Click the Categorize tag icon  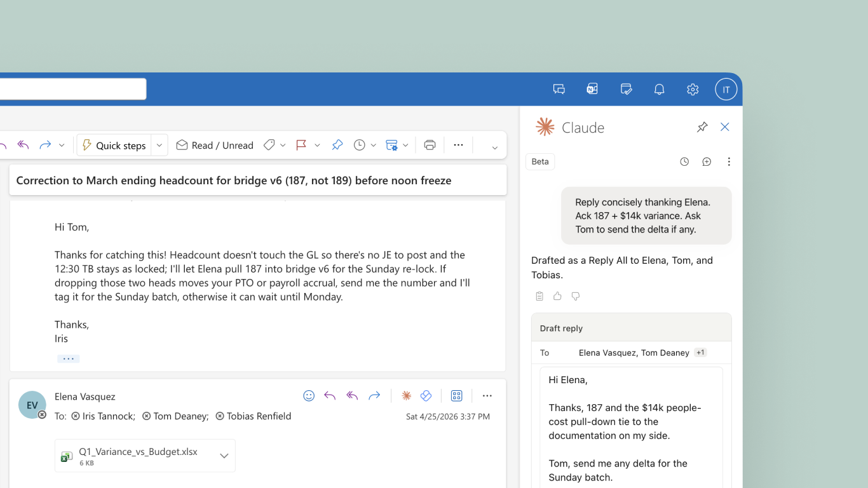tap(269, 145)
